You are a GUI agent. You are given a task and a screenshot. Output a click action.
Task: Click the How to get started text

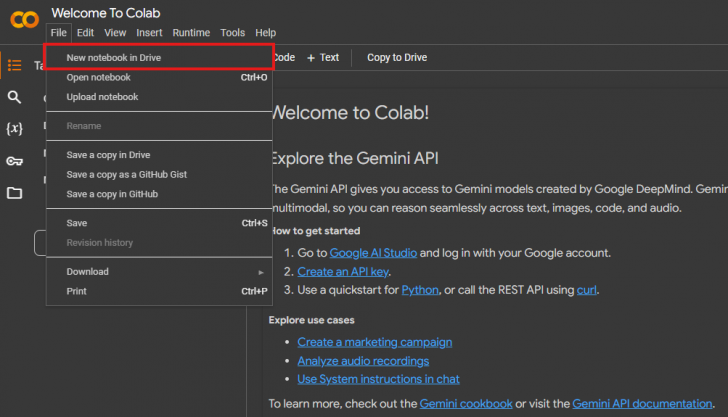[x=316, y=231]
